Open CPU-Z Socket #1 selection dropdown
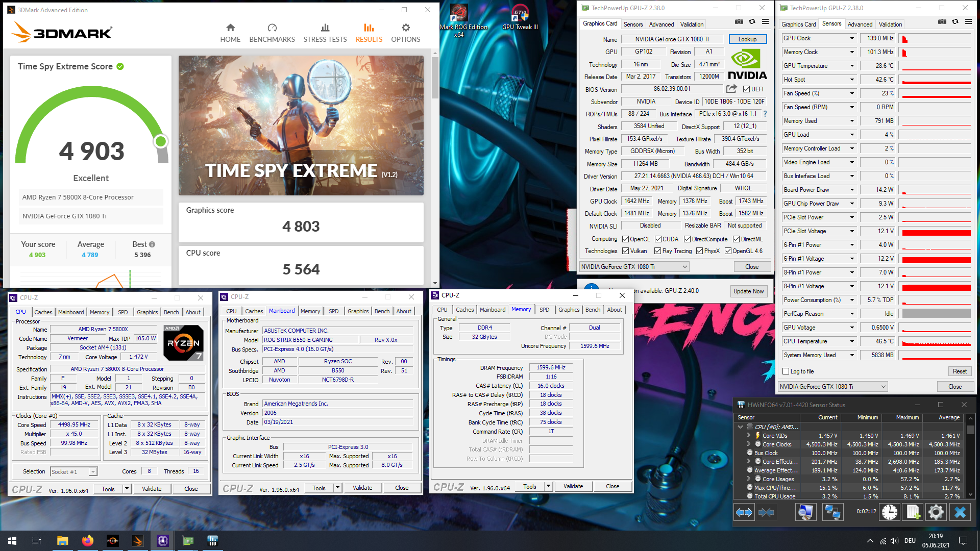The width and height of the screenshot is (980, 551). [73, 472]
